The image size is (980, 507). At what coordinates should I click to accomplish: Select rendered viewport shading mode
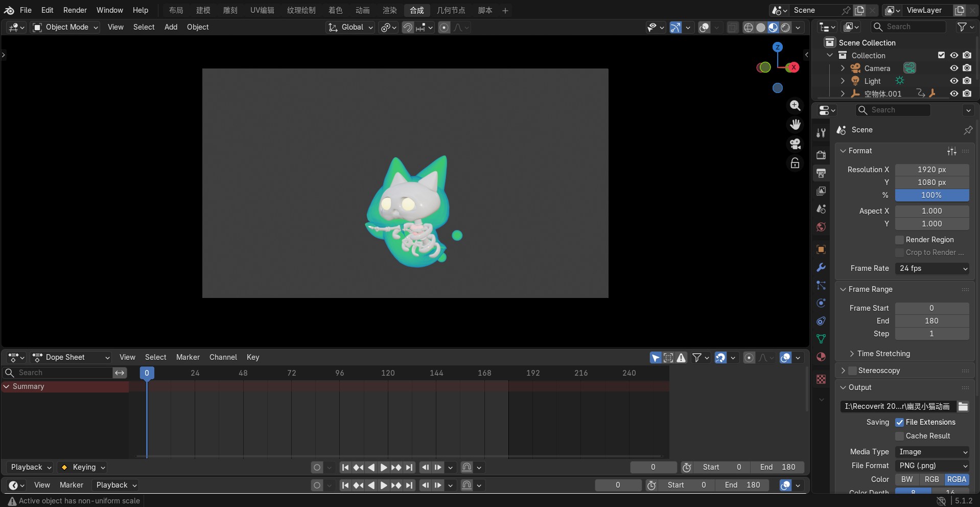tap(786, 28)
